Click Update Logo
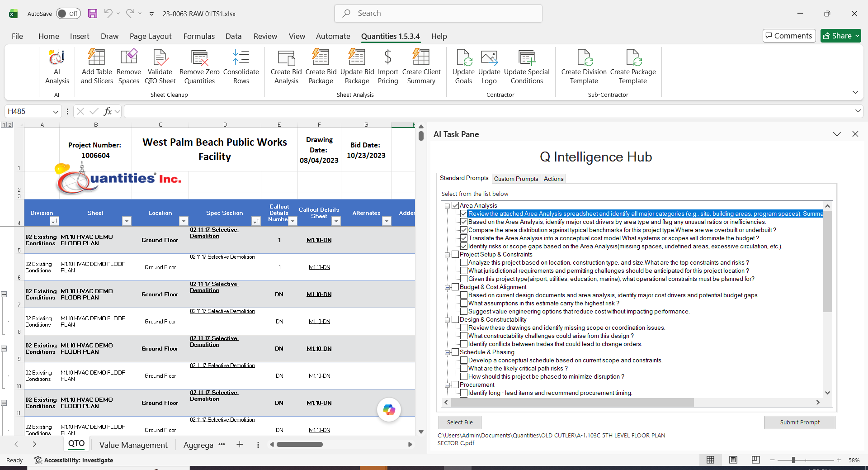The height and width of the screenshot is (470, 868). click(x=489, y=67)
